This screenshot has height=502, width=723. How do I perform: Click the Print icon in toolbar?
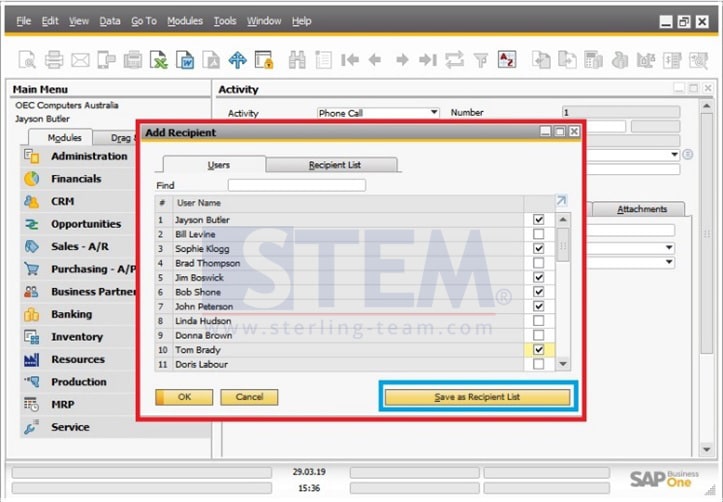(x=54, y=60)
